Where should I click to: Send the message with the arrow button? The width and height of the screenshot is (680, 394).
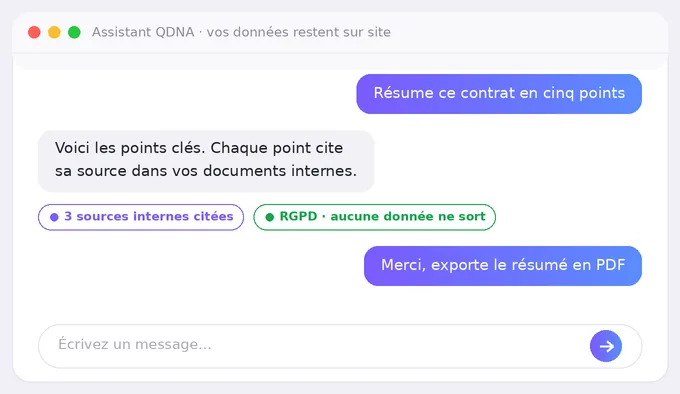[606, 346]
